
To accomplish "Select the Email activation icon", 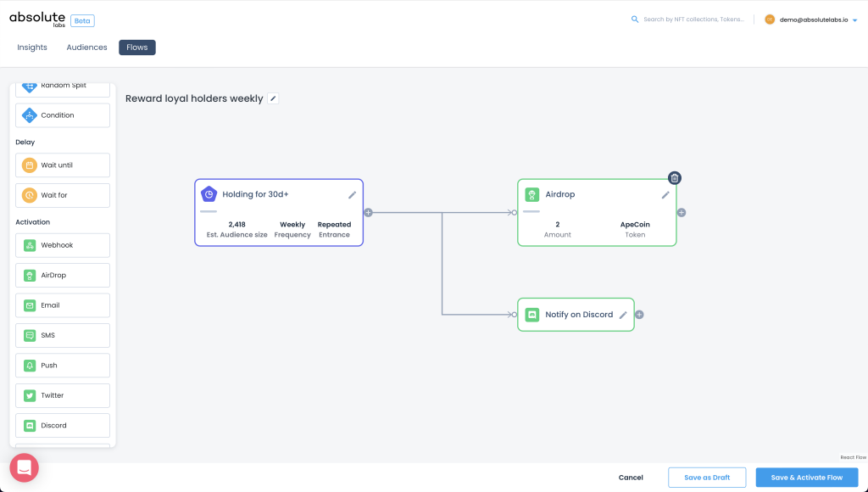I will tap(30, 305).
